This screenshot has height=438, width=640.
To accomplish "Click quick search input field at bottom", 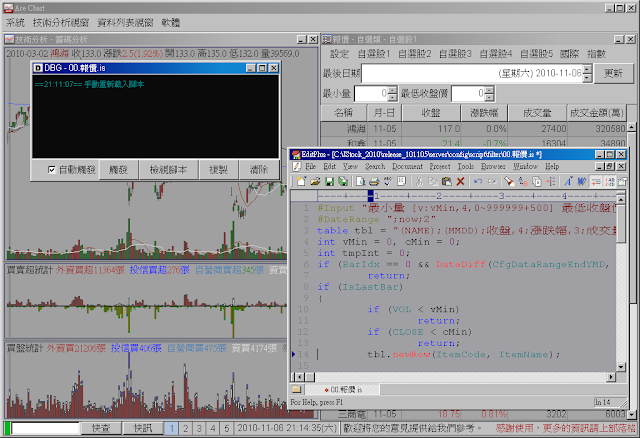I will pos(45,428).
